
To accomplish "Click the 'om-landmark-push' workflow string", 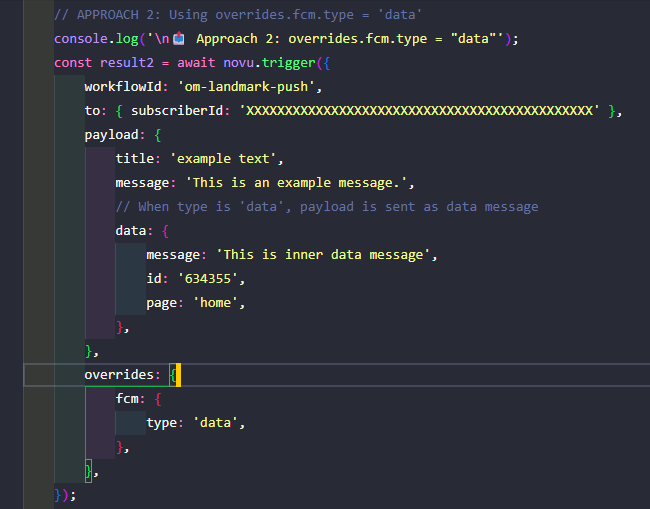I will (x=246, y=87).
